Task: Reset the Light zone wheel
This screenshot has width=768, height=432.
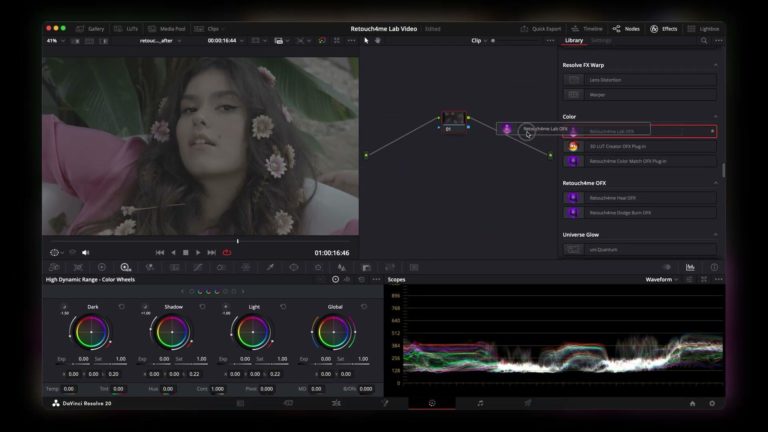Action: (x=283, y=307)
